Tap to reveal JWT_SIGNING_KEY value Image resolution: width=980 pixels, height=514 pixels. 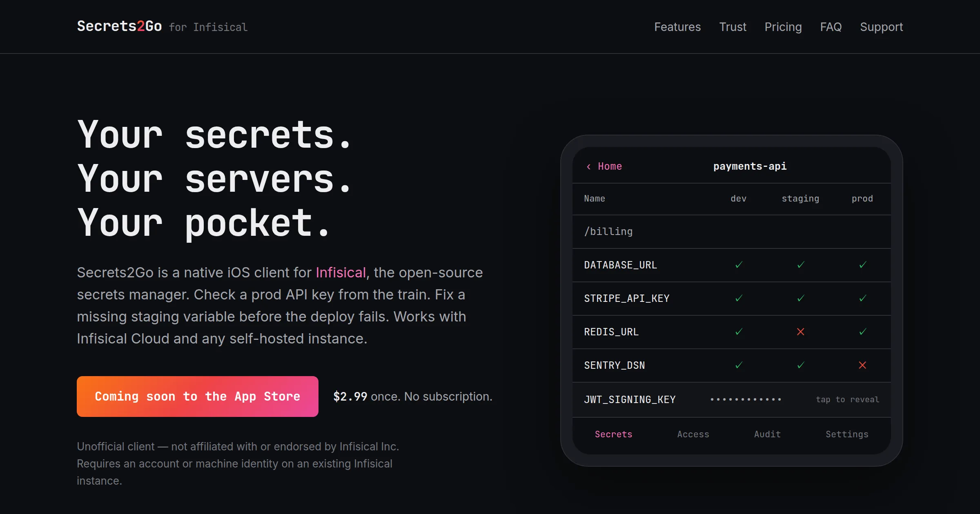(x=847, y=399)
